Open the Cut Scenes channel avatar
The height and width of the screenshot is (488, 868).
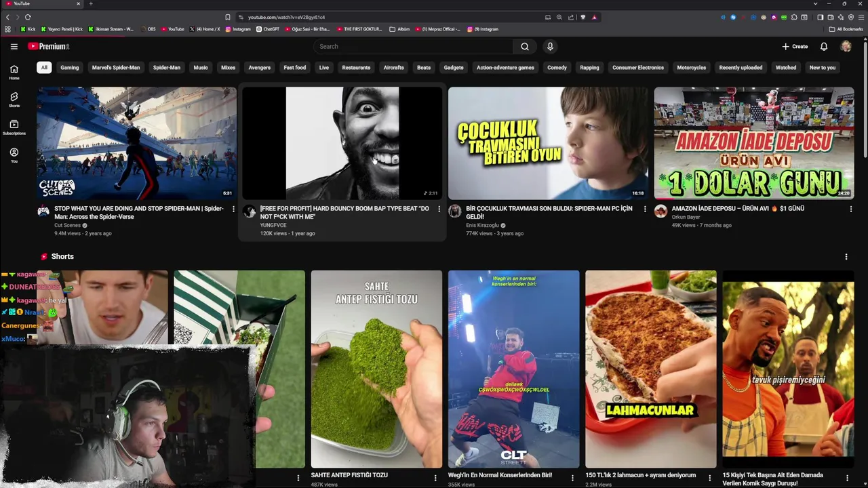point(43,211)
